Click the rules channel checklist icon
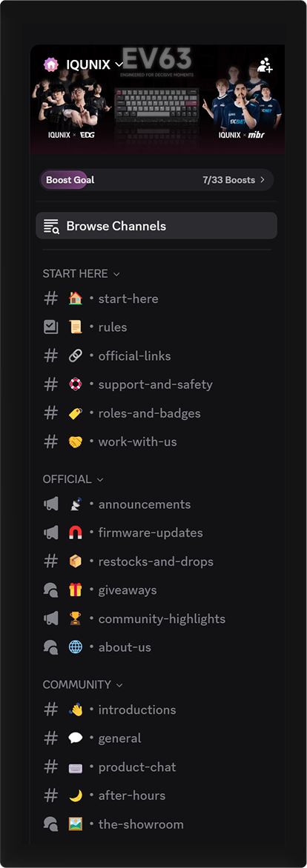Image resolution: width=307 pixels, height=868 pixels. coord(51,327)
